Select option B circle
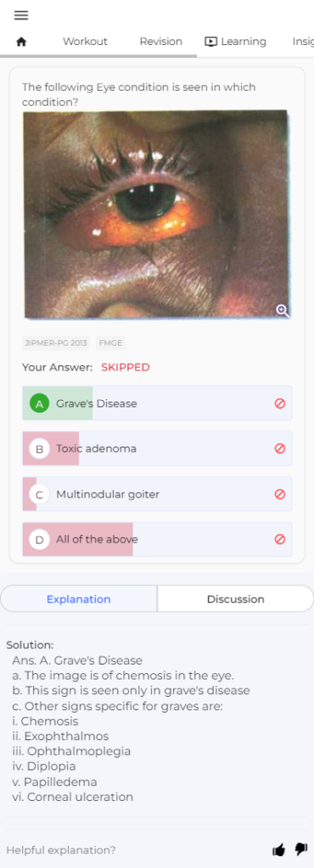The height and width of the screenshot is (868, 314). pos(39,448)
